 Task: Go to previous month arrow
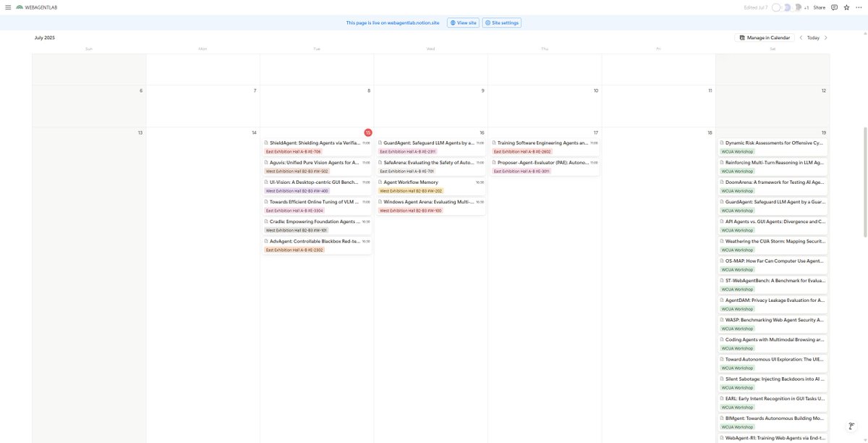[801, 38]
